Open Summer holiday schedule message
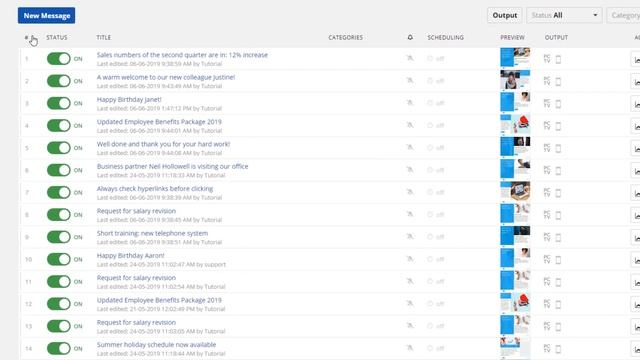The image size is (640, 360). point(156,344)
